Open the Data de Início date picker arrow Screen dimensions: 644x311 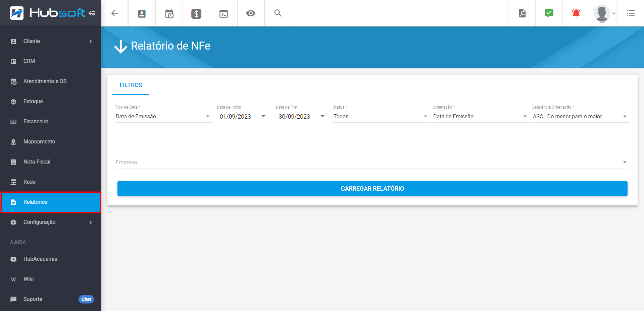pos(263,116)
